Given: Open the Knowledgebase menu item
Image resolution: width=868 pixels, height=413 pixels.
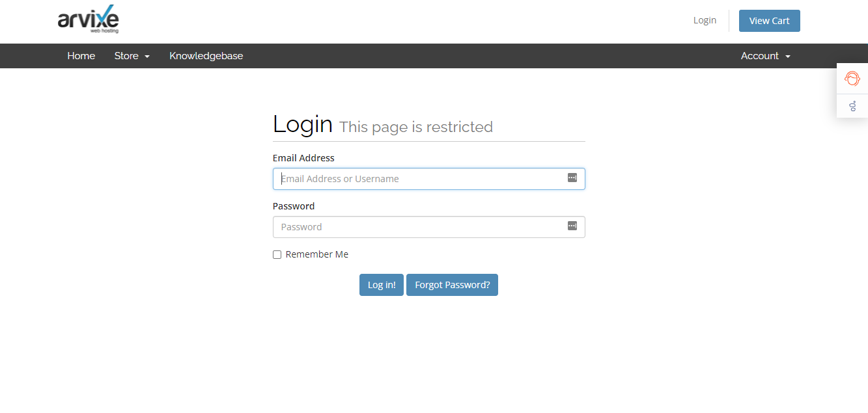Looking at the screenshot, I should tap(206, 56).
